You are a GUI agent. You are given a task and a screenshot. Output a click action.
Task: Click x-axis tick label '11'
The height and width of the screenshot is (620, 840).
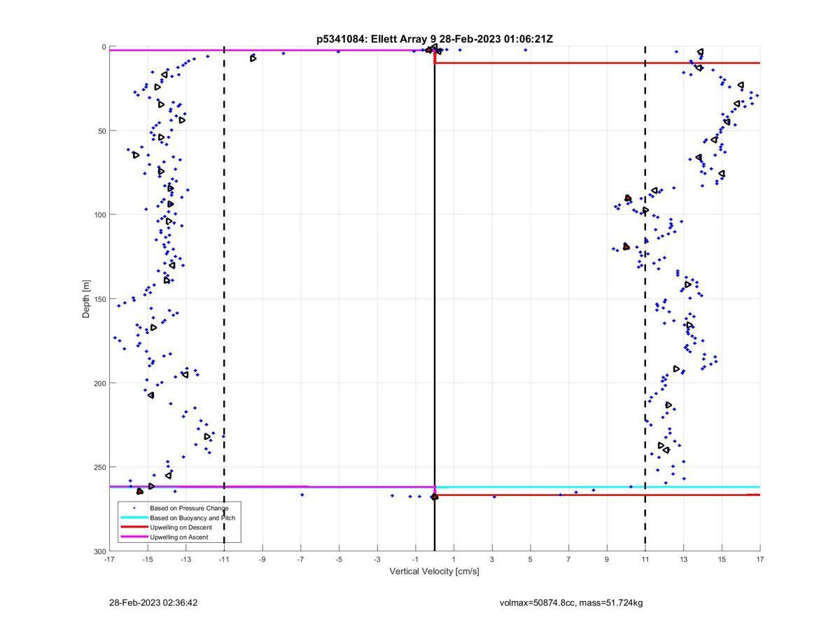(645, 559)
